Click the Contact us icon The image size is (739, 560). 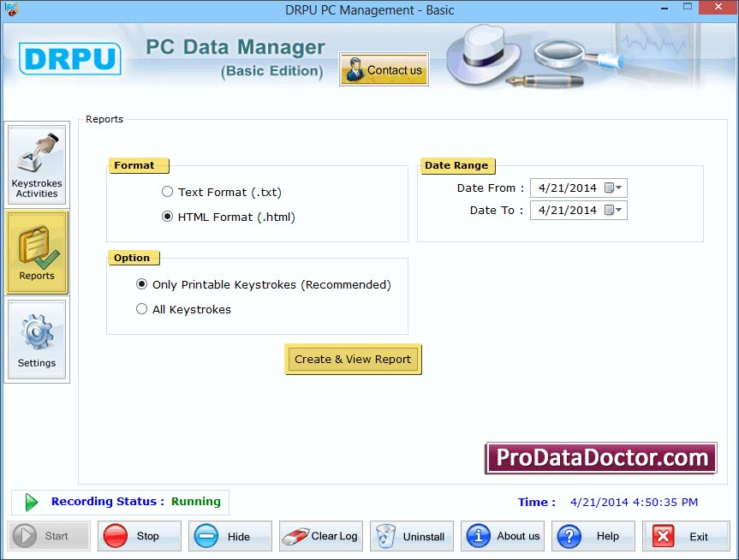[x=383, y=69]
